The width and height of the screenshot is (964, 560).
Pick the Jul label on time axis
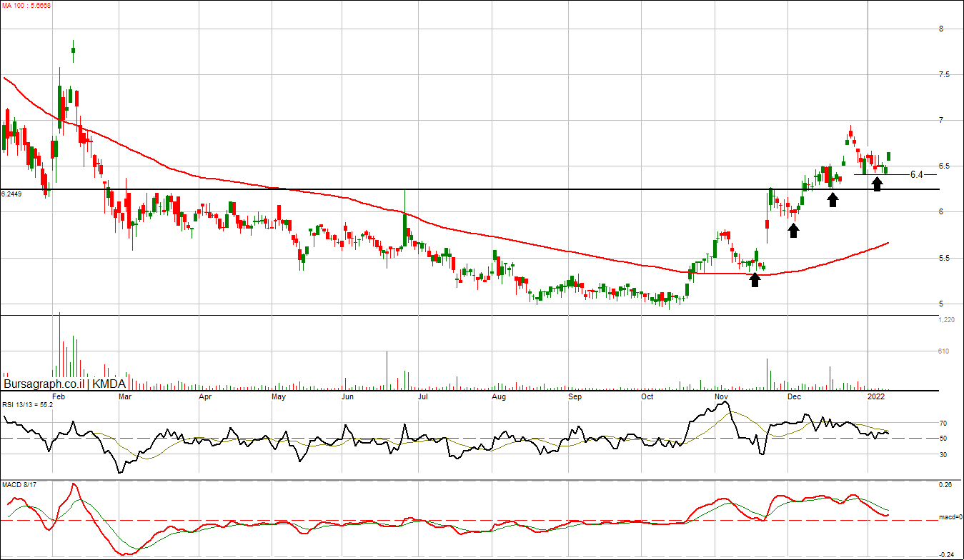(423, 396)
